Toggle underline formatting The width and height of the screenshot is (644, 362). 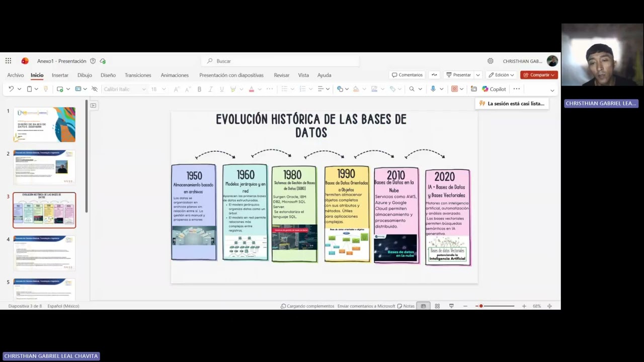point(221,89)
